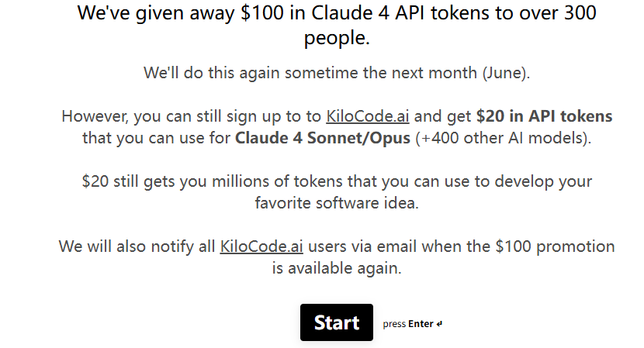The width and height of the screenshot is (644, 348).
Task: Follow the KiloCode.ai link in the email-notification sentence
Action: 261,246
